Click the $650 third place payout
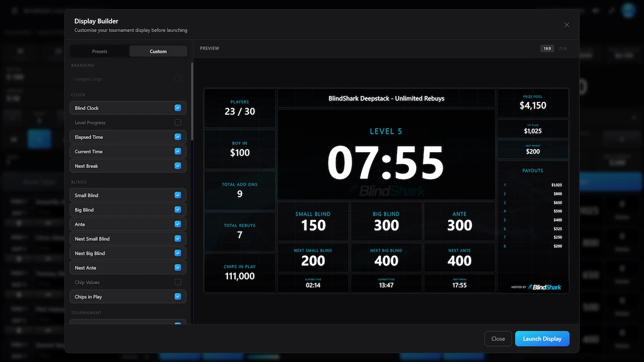The height and width of the screenshot is (362, 644). pyautogui.click(x=558, y=202)
